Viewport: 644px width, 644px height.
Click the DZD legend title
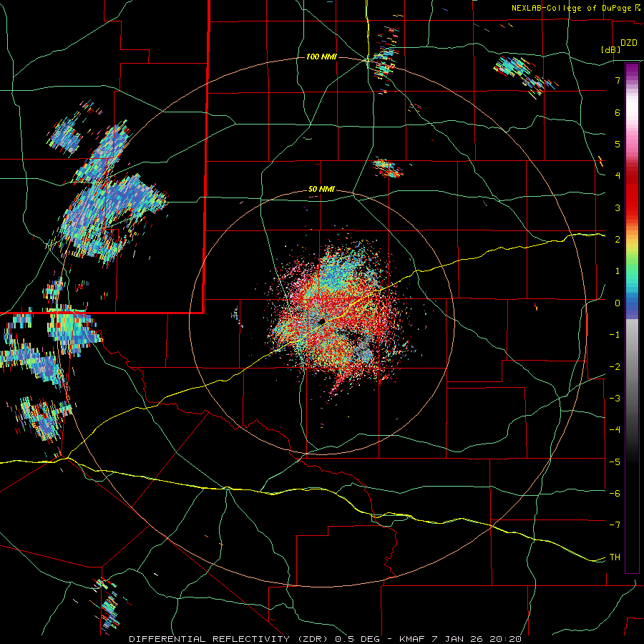pos(629,43)
